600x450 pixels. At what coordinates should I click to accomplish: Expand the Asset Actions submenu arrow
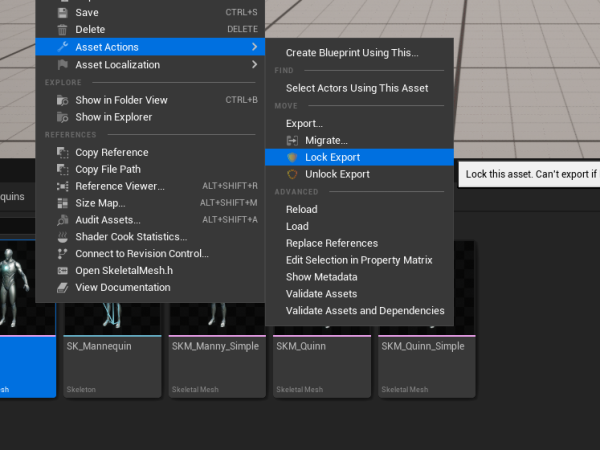tap(254, 47)
